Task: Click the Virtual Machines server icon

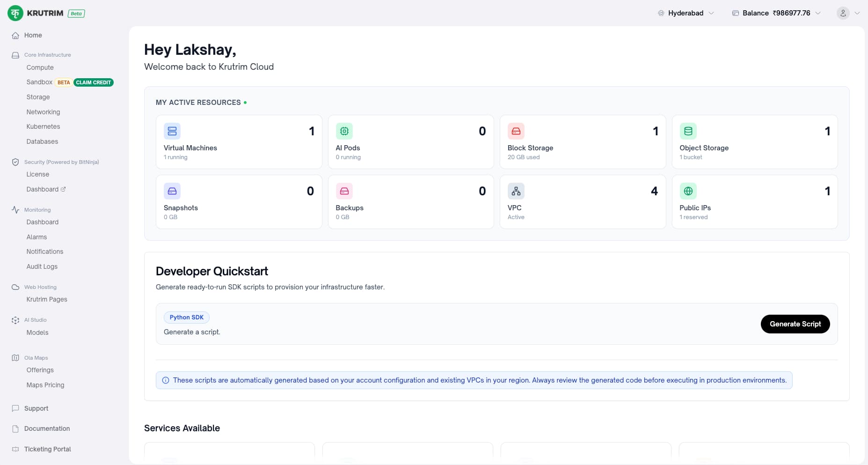Action: 172,131
